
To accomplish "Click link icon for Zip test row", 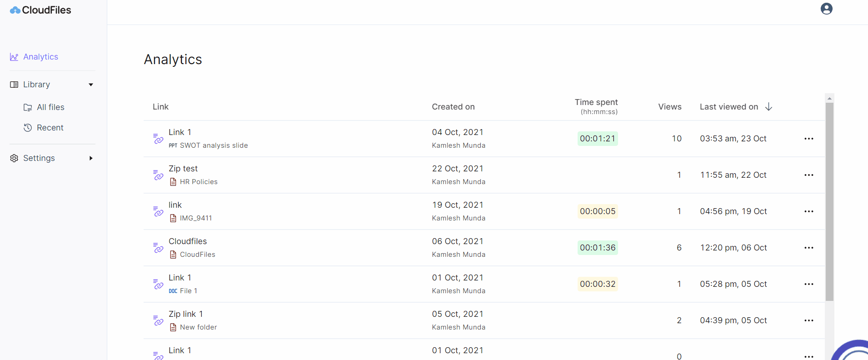I will [158, 175].
